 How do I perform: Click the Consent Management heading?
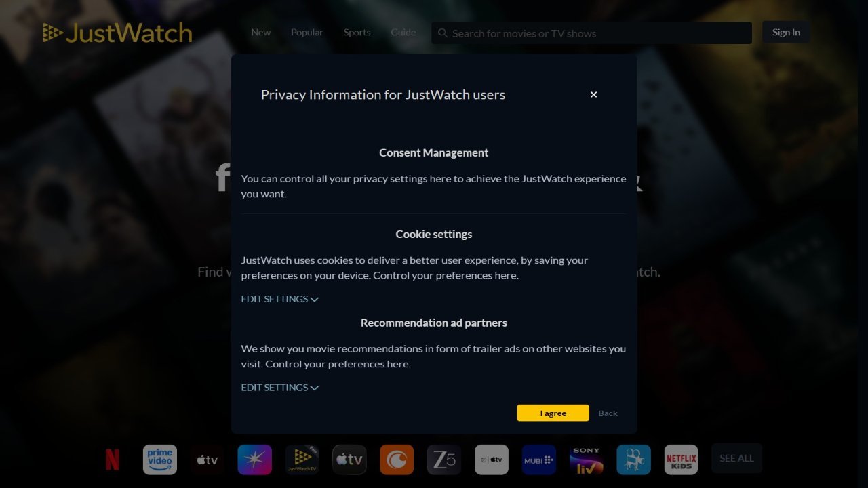click(434, 152)
